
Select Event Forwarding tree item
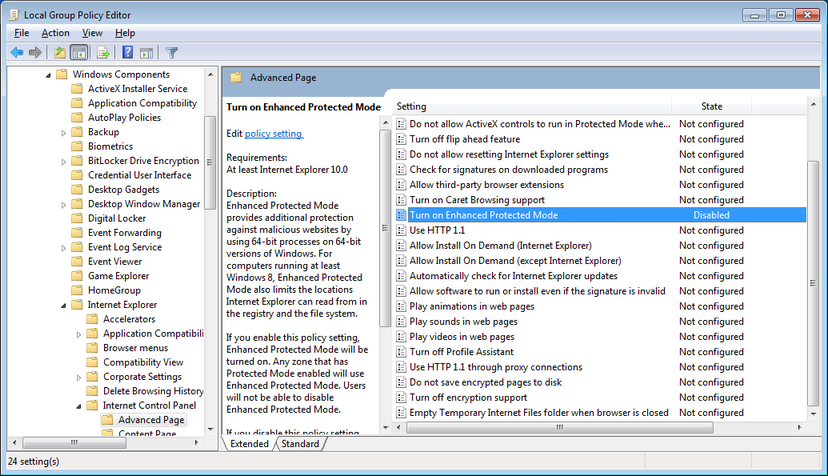pyautogui.click(x=125, y=232)
